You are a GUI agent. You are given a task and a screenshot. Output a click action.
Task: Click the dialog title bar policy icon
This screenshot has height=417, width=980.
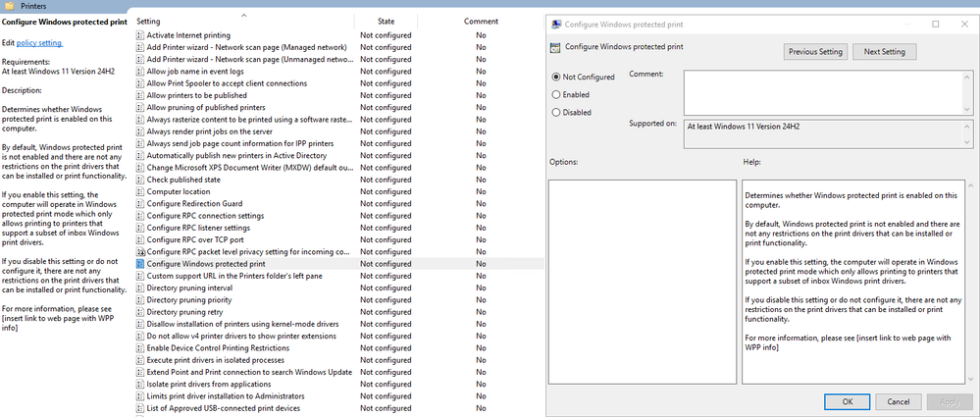click(555, 25)
